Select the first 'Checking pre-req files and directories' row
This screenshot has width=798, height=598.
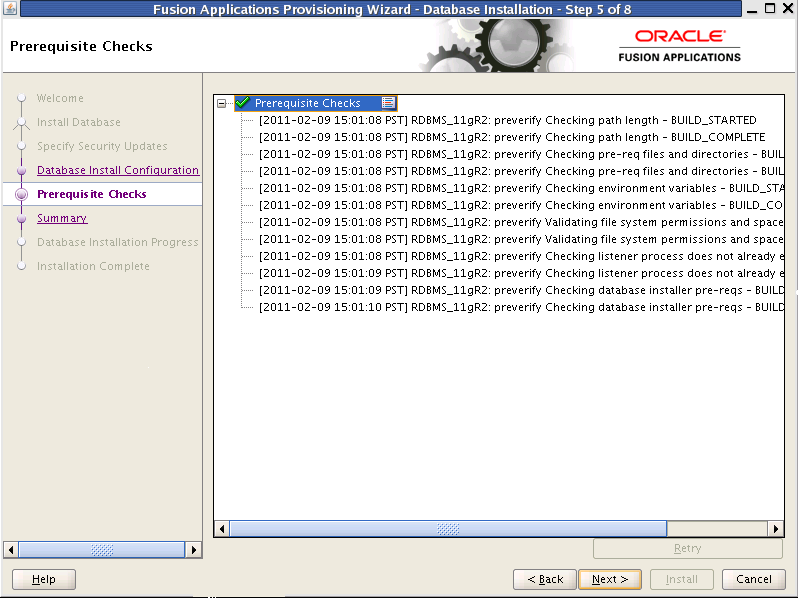[521, 154]
